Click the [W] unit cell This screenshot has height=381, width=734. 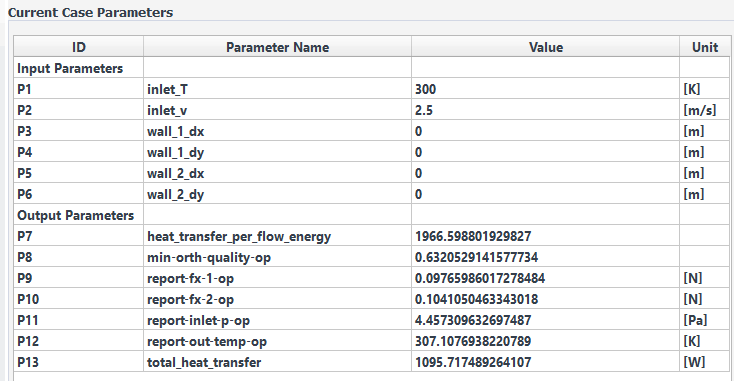point(705,362)
